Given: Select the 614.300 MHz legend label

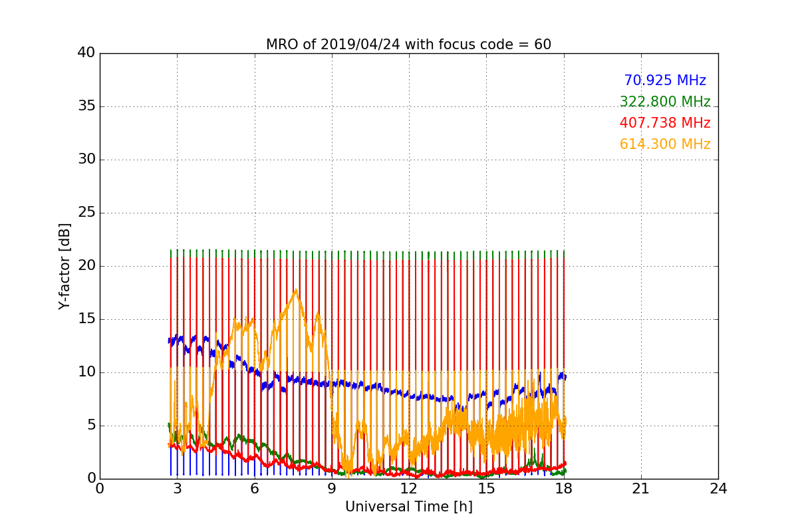Looking at the screenshot, I should (x=665, y=144).
